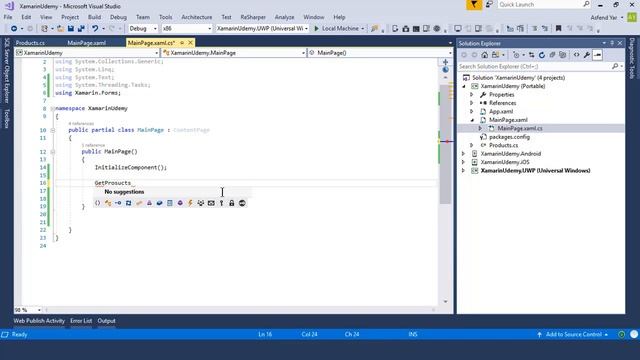Click the Undo arrow icon

pyautogui.click(x=95, y=29)
